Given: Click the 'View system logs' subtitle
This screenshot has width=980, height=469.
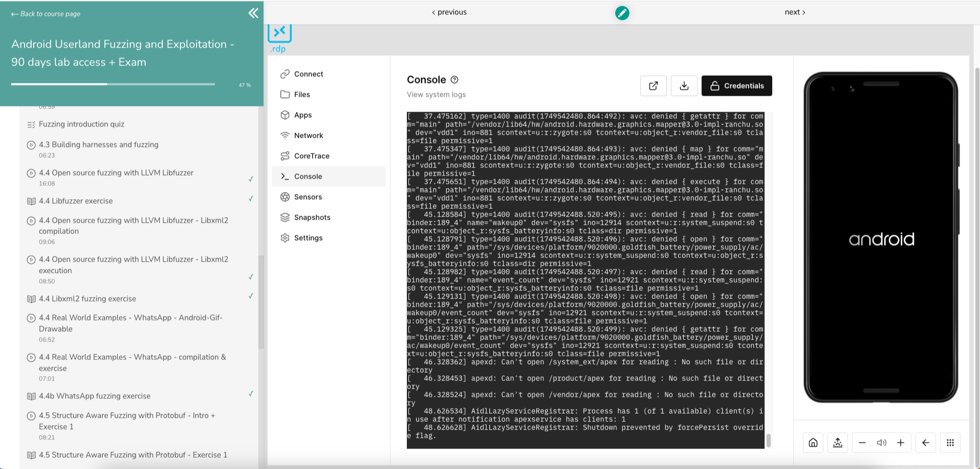Looking at the screenshot, I should coord(436,95).
